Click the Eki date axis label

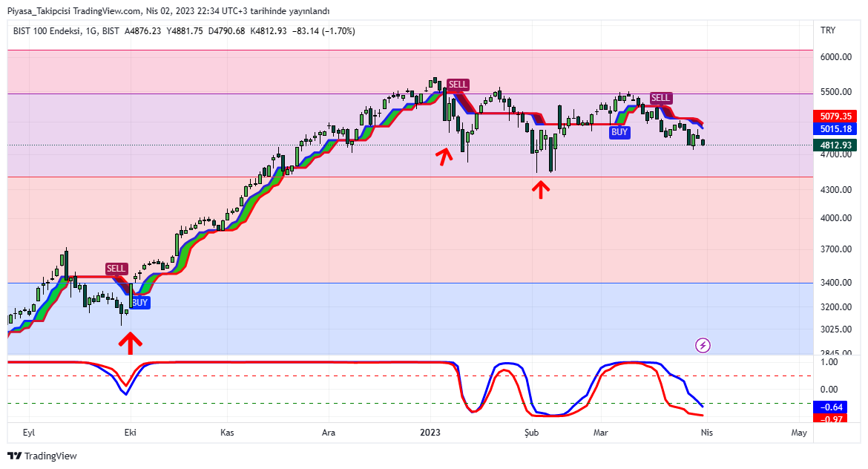tap(130, 433)
